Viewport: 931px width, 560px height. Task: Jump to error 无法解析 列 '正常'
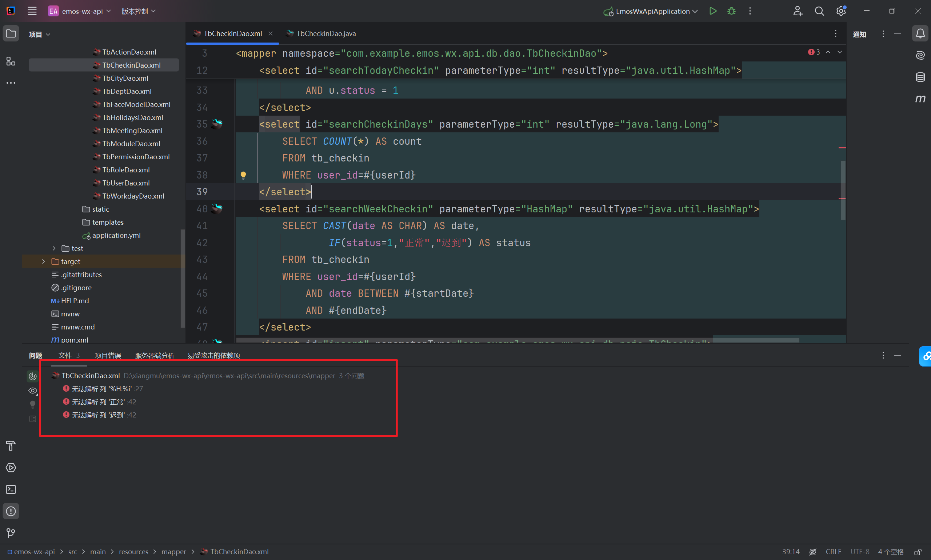point(100,402)
